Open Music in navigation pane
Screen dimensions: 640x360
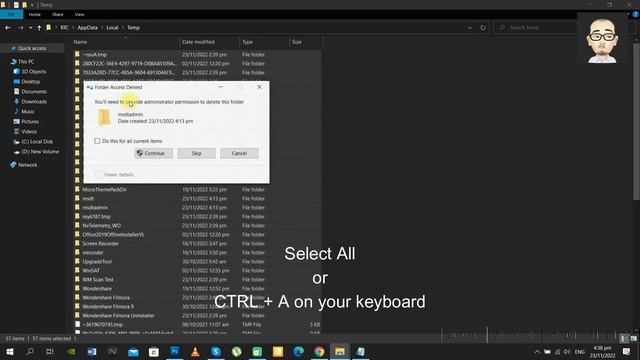27,111
